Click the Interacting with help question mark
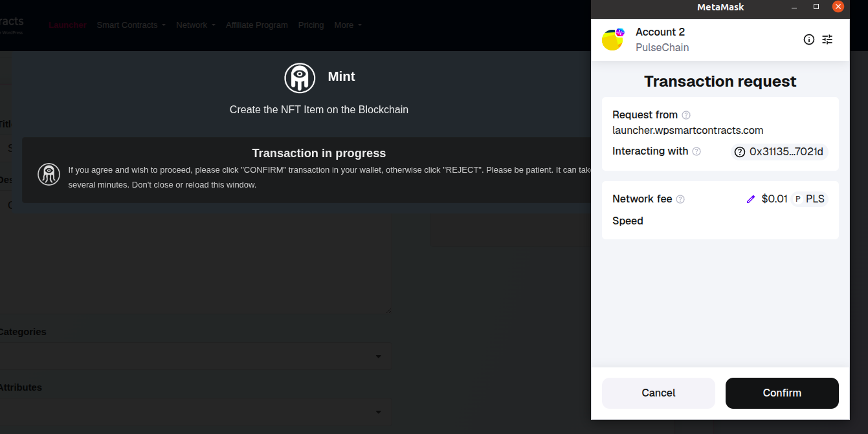Image resolution: width=868 pixels, height=434 pixels. 696,151
